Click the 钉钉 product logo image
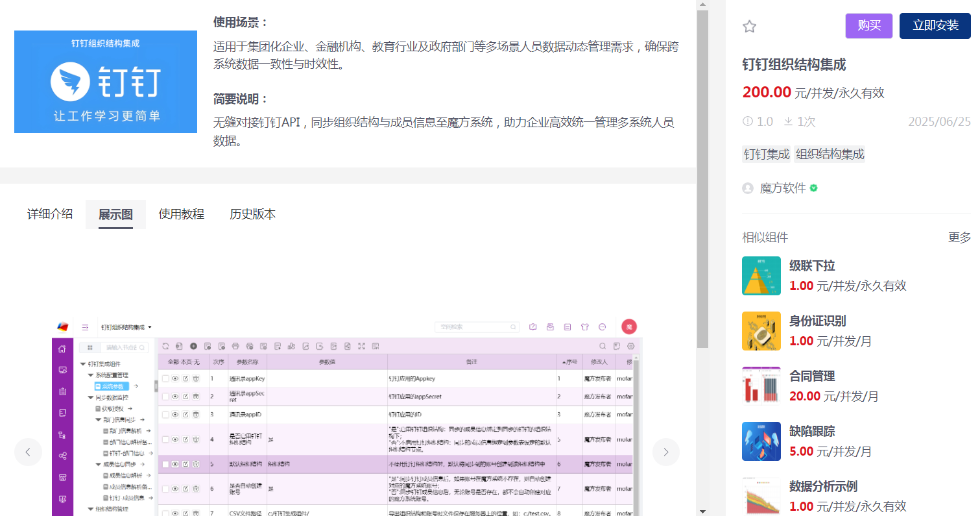This screenshot has height=516, width=980. (106, 82)
